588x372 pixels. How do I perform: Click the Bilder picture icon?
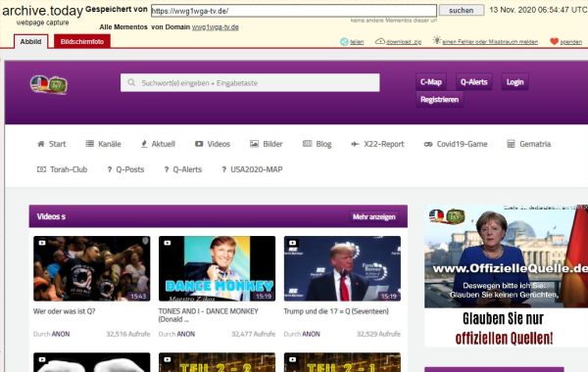[x=254, y=144]
